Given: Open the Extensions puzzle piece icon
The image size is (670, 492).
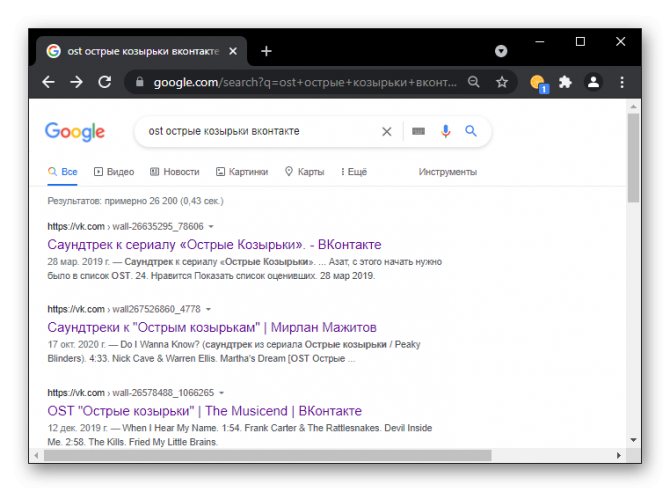Looking at the screenshot, I should pyautogui.click(x=565, y=82).
